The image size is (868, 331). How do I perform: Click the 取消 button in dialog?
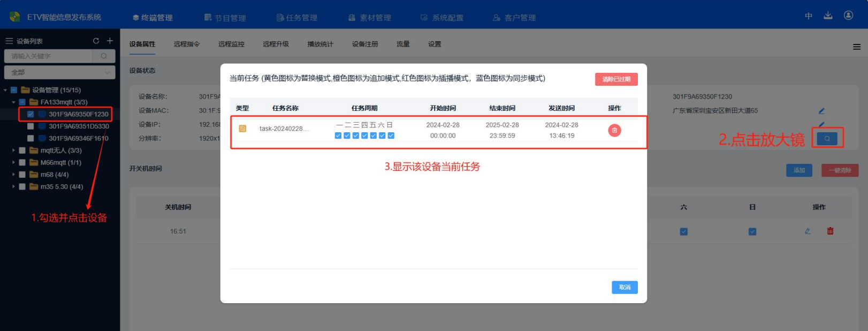[x=625, y=288]
